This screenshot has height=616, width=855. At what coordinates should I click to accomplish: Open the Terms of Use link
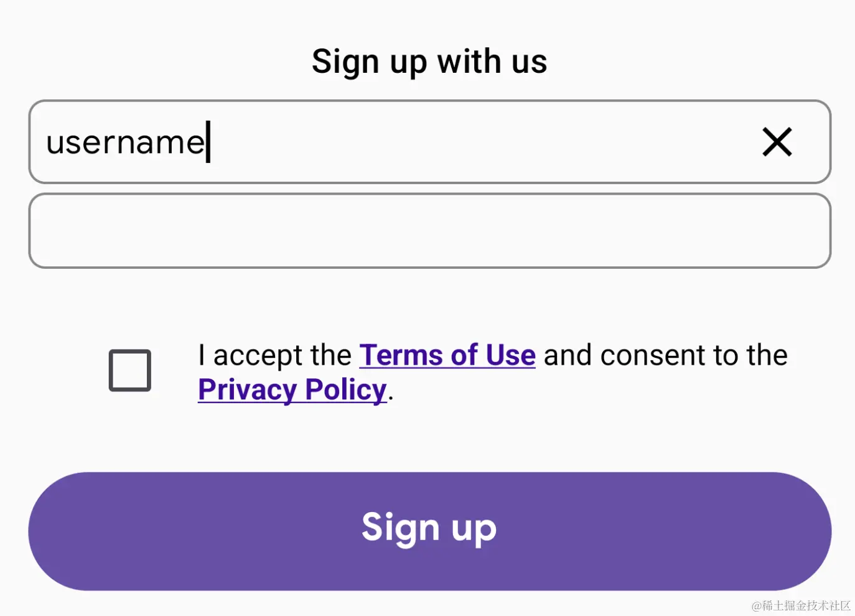point(447,355)
